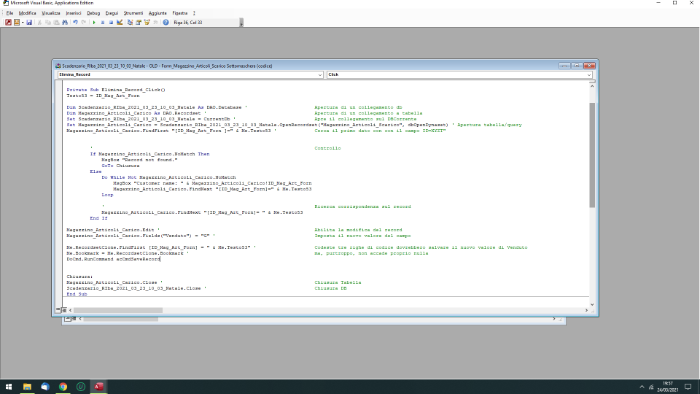Screen dimensions: 700x394
Task: Open the Debug menu
Action: click(x=93, y=13)
